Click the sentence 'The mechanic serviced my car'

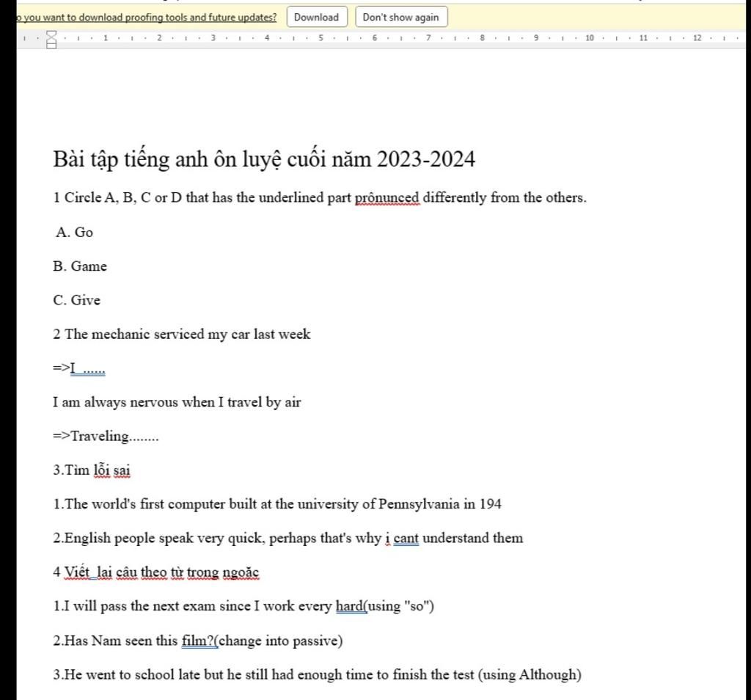pos(182,335)
